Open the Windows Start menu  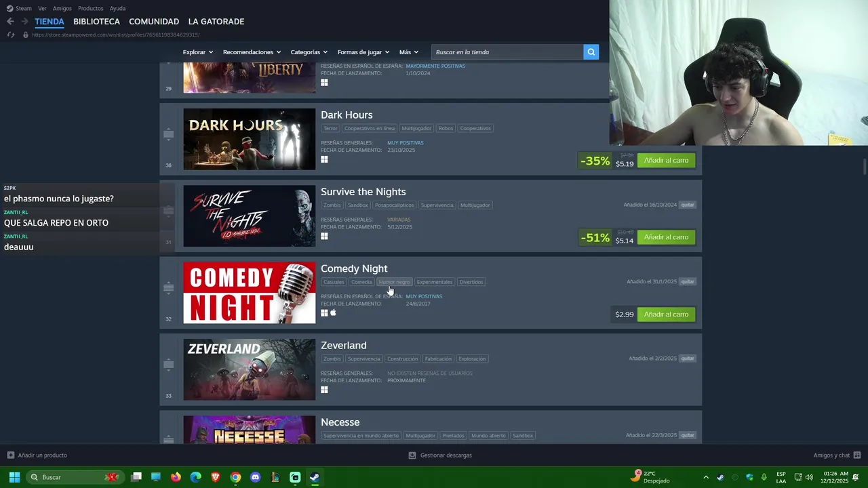click(x=14, y=477)
